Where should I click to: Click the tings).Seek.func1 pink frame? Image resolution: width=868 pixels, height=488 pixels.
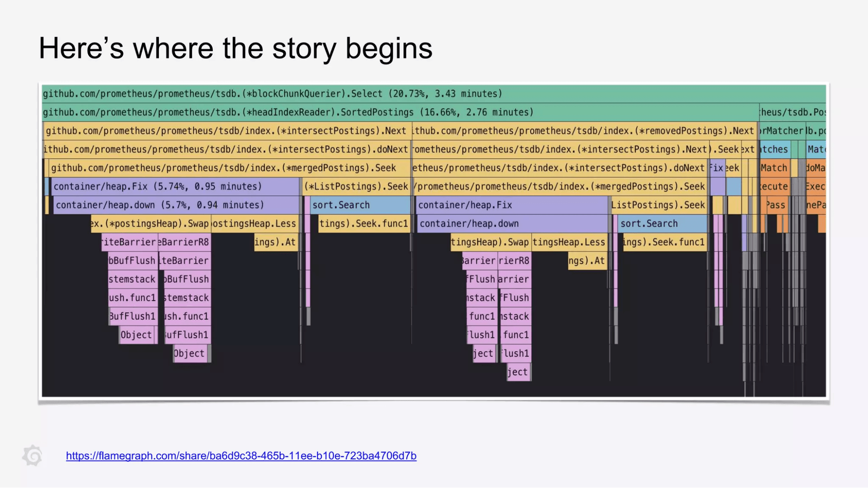coord(363,223)
